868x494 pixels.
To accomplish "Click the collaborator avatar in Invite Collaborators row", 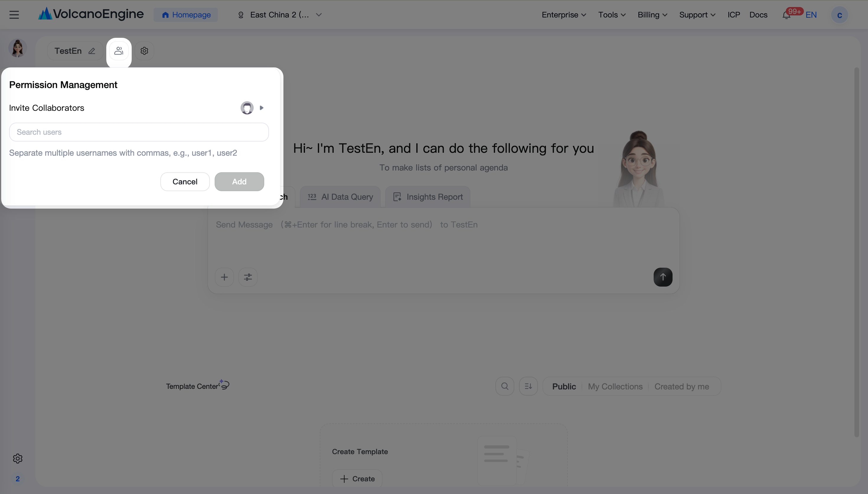I will [247, 108].
